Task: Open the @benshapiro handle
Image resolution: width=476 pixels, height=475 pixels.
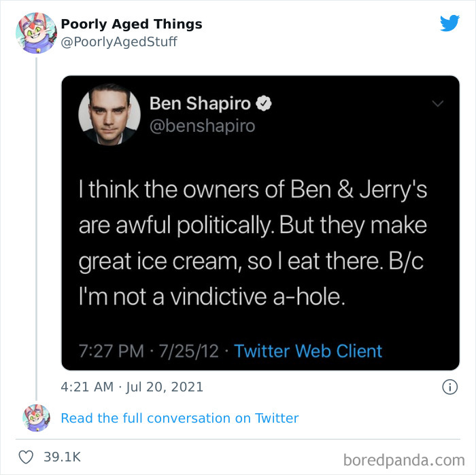Action: (x=202, y=126)
